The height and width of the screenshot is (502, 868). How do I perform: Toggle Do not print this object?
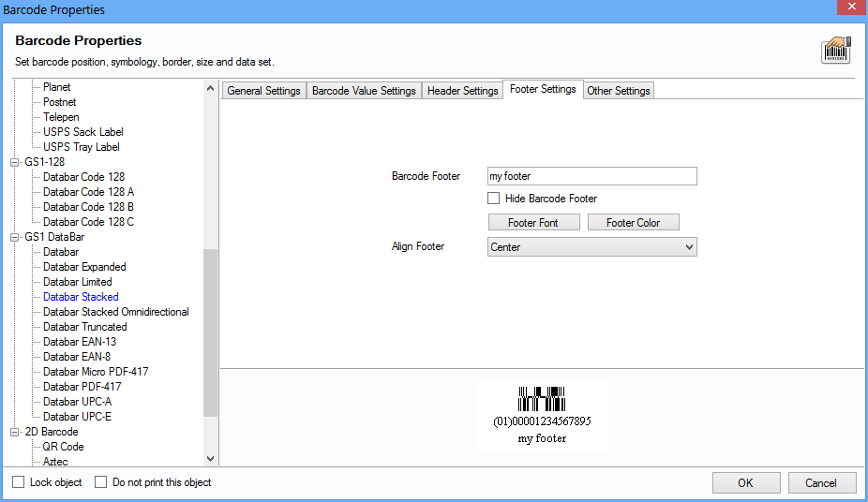100,482
